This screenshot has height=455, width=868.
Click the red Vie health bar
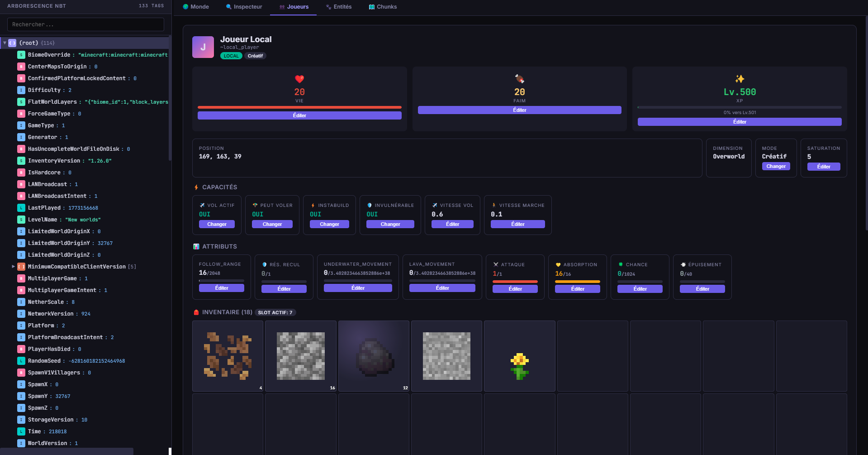(x=299, y=107)
